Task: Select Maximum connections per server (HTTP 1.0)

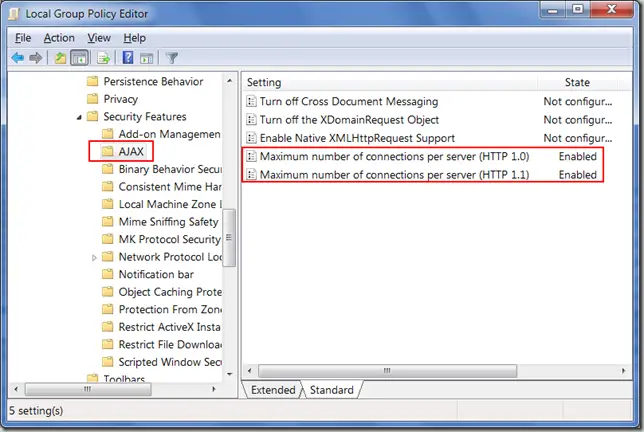Action: (394, 156)
